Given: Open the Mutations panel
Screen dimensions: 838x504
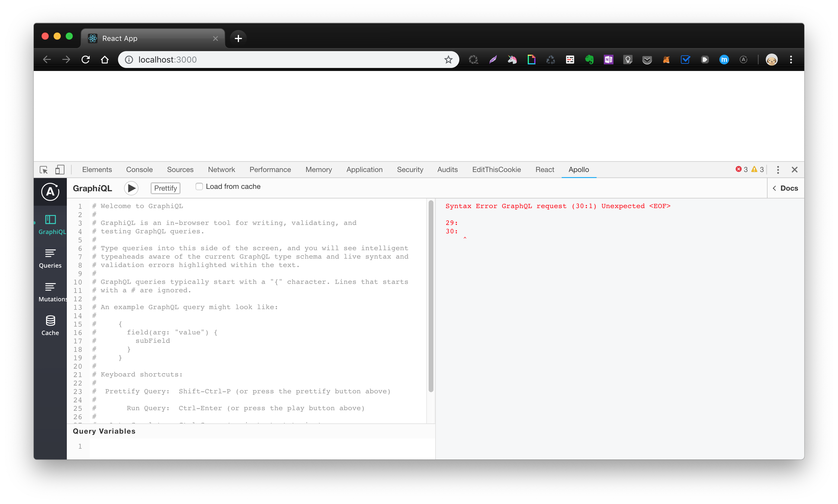Looking at the screenshot, I should tap(50, 291).
